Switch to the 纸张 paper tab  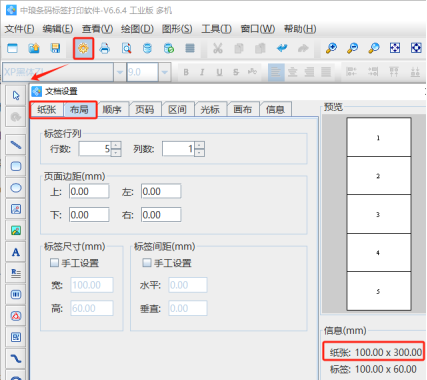click(x=47, y=109)
